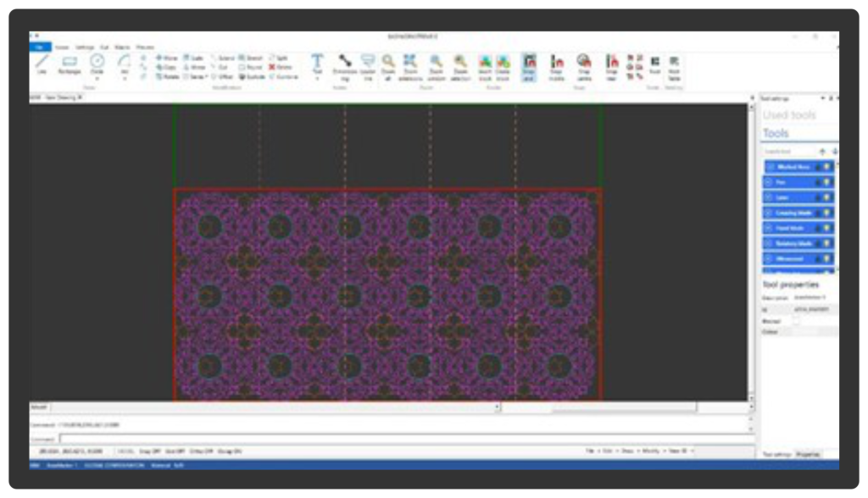
Task: Click the Move button in ribbon
Action: (167, 58)
